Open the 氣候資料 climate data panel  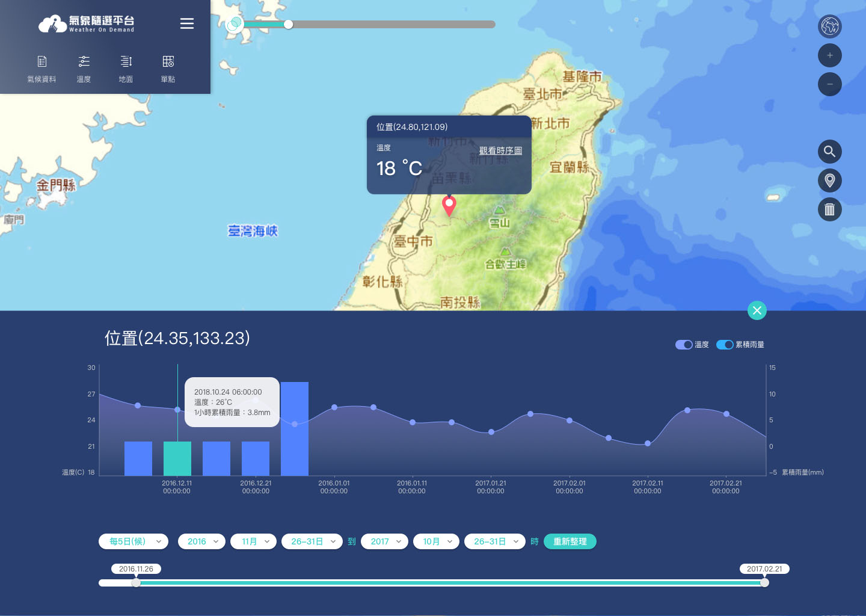[42, 69]
